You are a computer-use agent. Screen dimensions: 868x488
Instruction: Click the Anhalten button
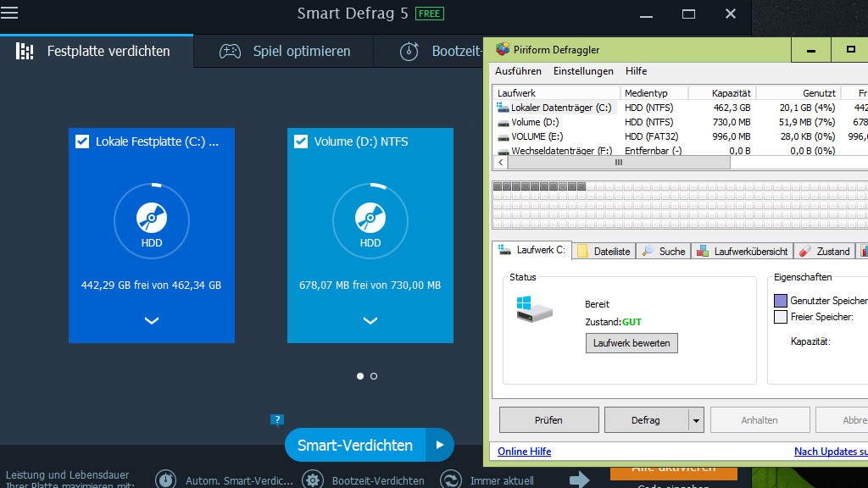[x=759, y=420]
